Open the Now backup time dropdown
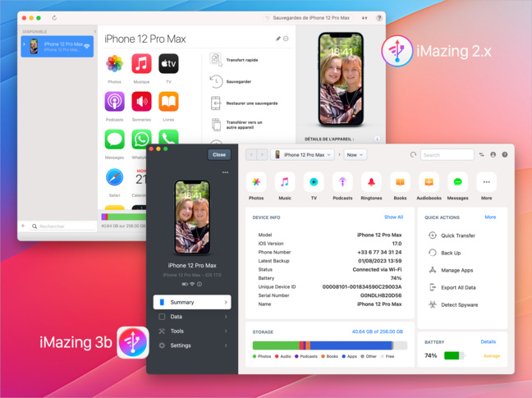 355,154
